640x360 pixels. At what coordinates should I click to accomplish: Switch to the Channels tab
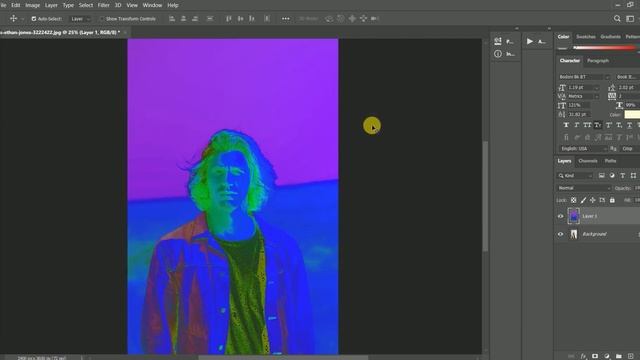pos(588,161)
